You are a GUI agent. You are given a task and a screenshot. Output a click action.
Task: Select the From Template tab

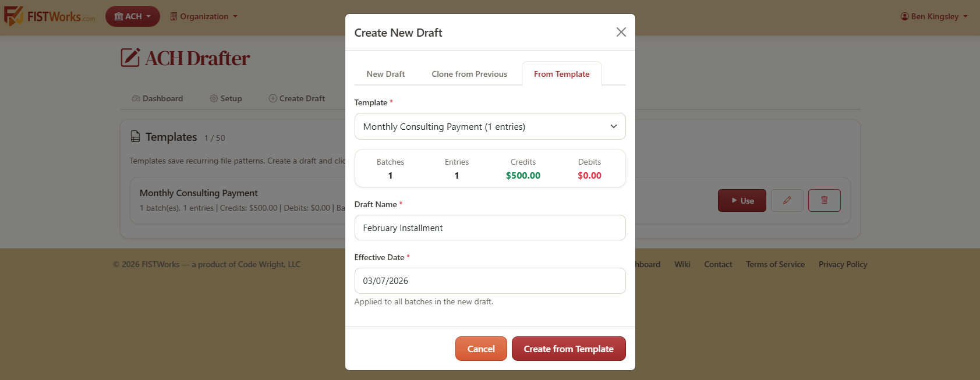pos(561,74)
